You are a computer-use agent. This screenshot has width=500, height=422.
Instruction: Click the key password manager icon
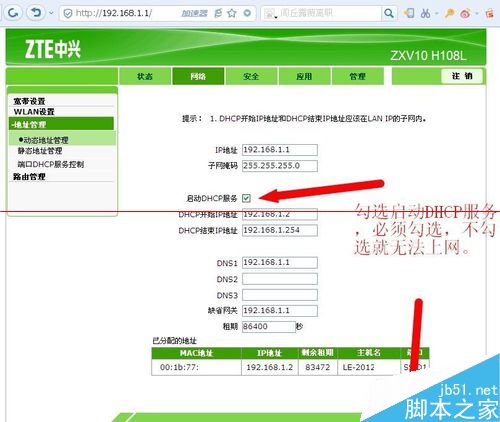pos(450,13)
